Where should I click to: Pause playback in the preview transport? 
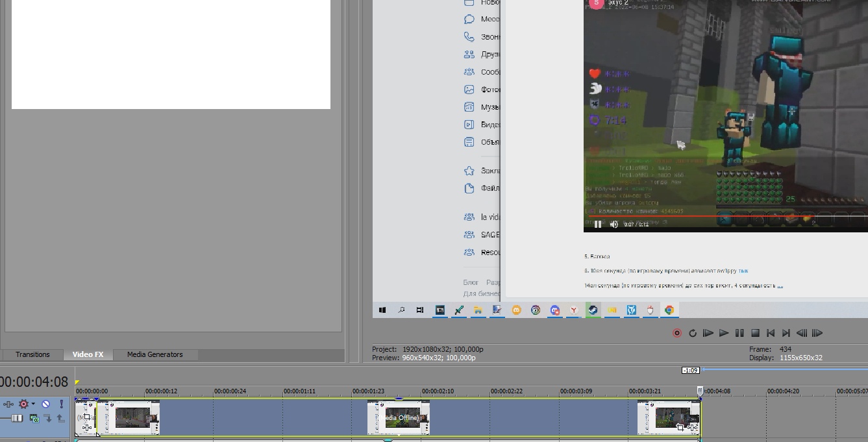pos(739,333)
